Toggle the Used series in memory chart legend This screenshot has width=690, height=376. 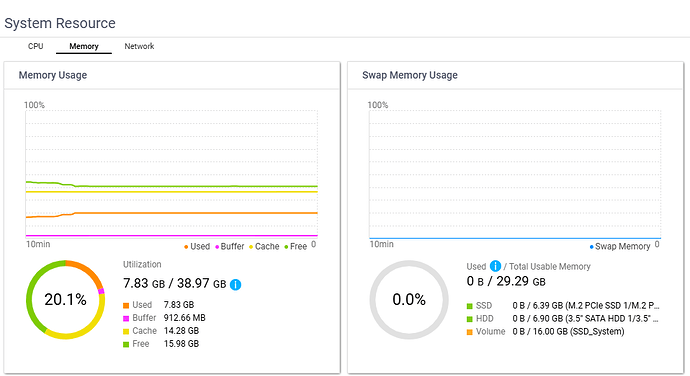(197, 247)
